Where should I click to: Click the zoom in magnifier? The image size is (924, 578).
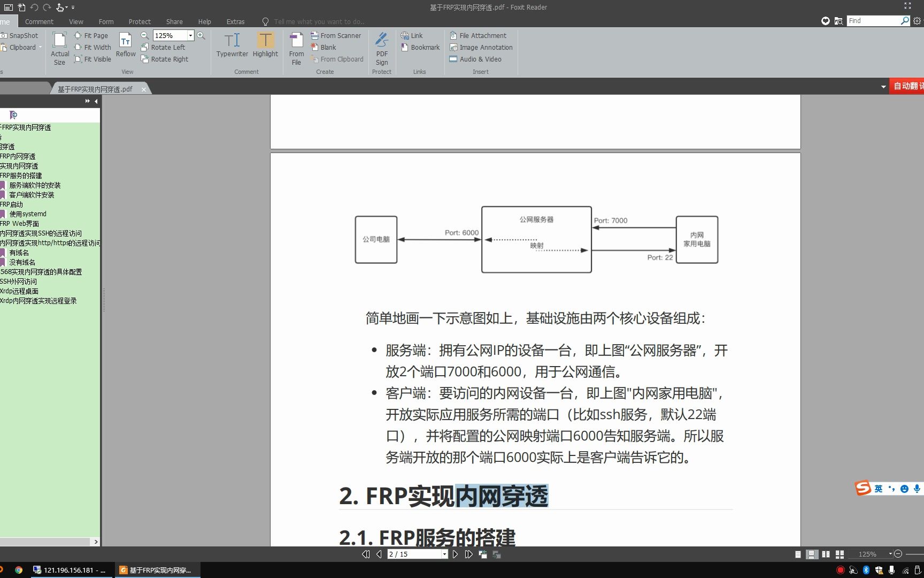point(201,35)
